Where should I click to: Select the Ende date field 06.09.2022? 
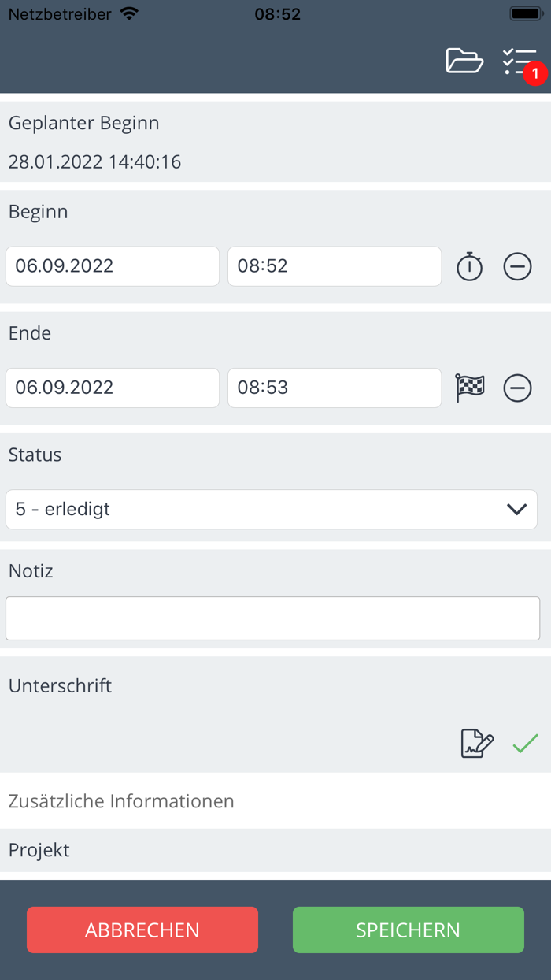coord(112,388)
